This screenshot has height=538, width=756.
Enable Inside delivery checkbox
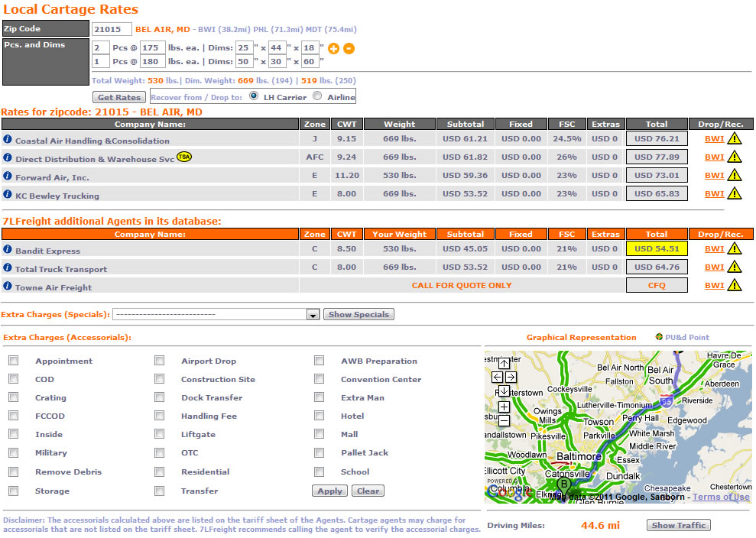14,434
